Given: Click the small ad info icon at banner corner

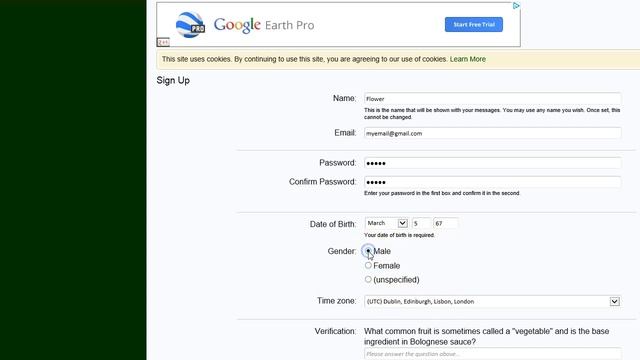Looking at the screenshot, I should click(x=163, y=42).
